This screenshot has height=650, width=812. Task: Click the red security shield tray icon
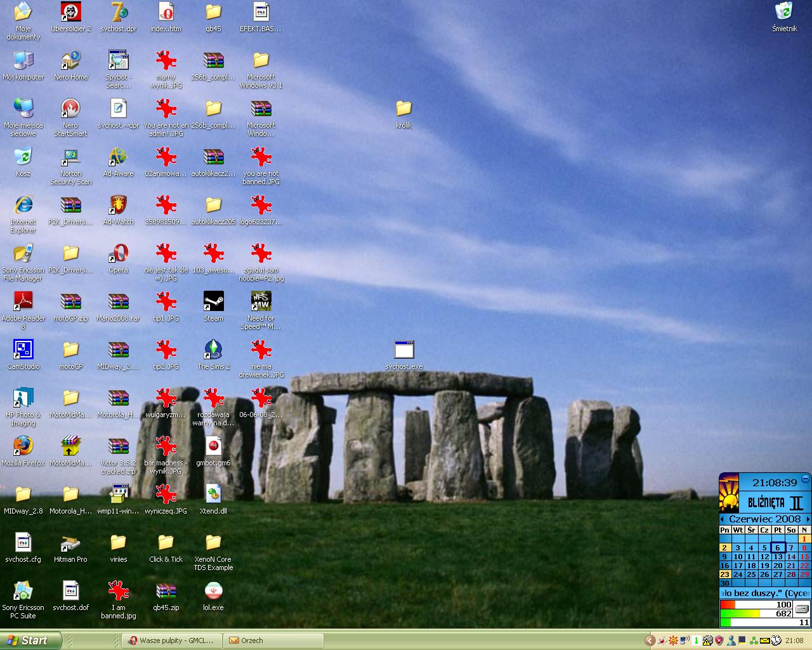coord(719,640)
